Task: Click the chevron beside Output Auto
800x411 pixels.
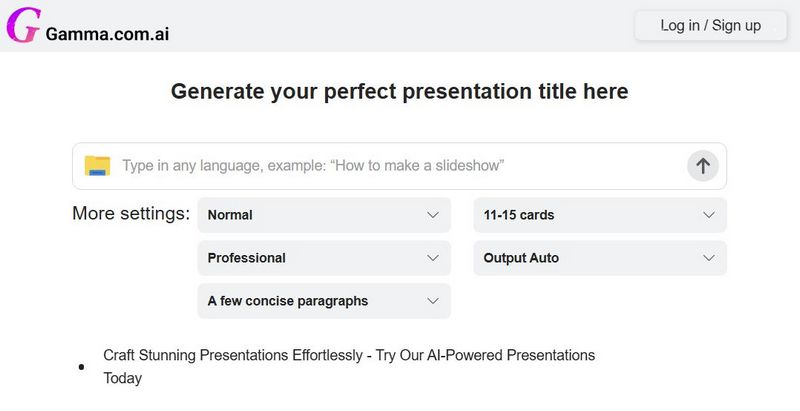Action: coord(709,258)
